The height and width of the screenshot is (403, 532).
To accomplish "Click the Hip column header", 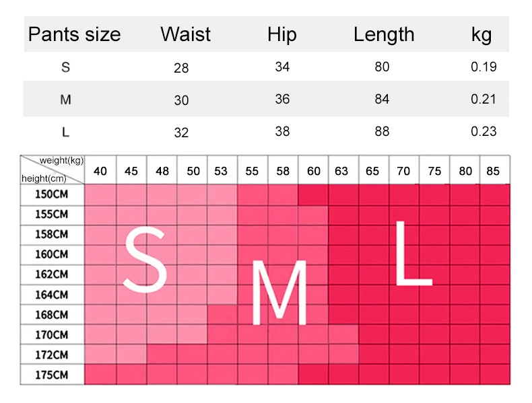I will 281,34.
